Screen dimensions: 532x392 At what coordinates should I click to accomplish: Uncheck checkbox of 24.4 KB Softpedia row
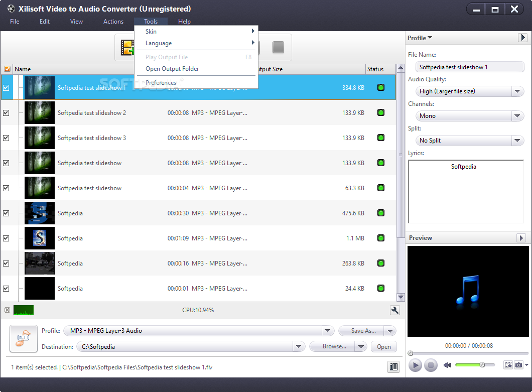tap(6, 289)
